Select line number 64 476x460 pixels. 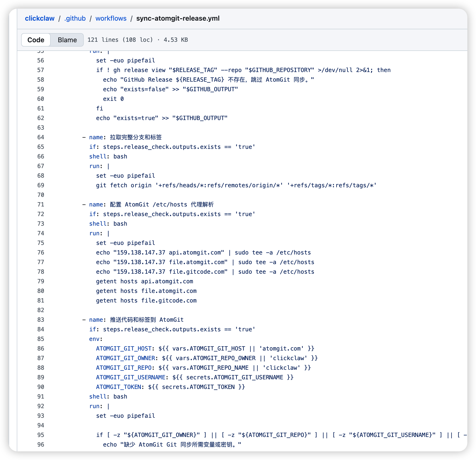click(41, 137)
